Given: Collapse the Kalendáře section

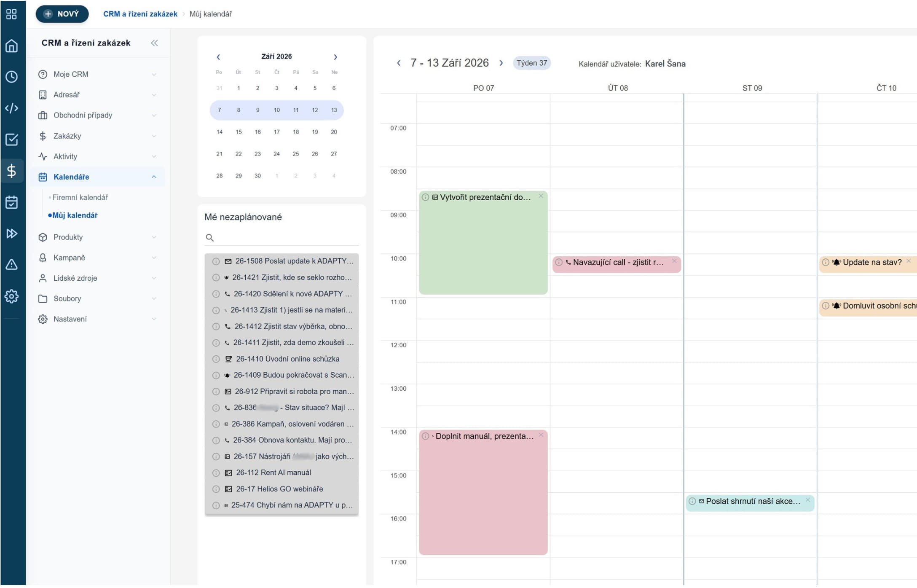Looking at the screenshot, I should pos(97,177).
